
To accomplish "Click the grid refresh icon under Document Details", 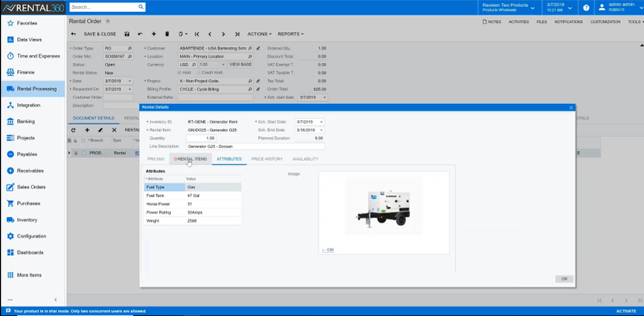I will (x=73, y=130).
